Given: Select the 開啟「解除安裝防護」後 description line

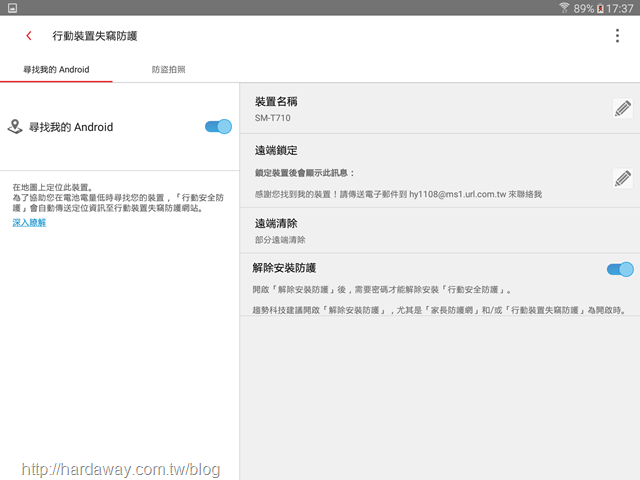Looking at the screenshot, I should (382, 290).
